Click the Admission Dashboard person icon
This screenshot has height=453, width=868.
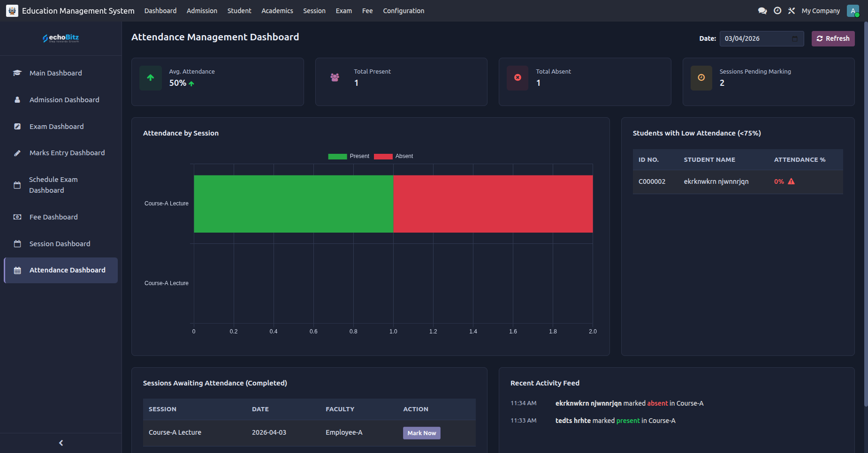pyautogui.click(x=17, y=99)
